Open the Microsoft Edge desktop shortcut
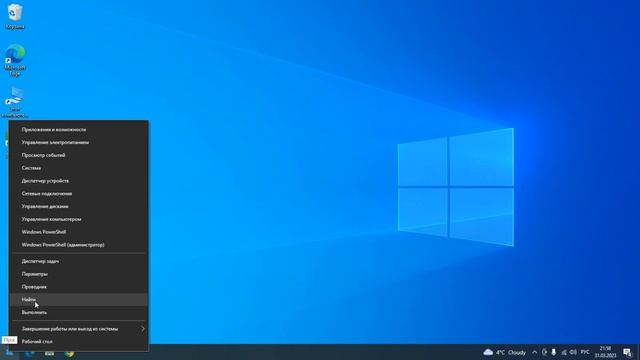This screenshot has height=360, width=640. point(15,60)
